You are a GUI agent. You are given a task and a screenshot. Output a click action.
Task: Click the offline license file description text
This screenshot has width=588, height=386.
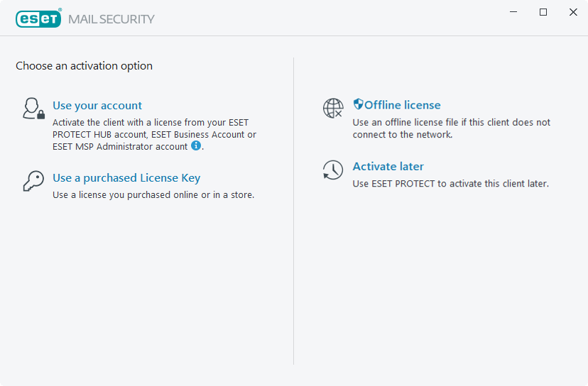pos(451,128)
